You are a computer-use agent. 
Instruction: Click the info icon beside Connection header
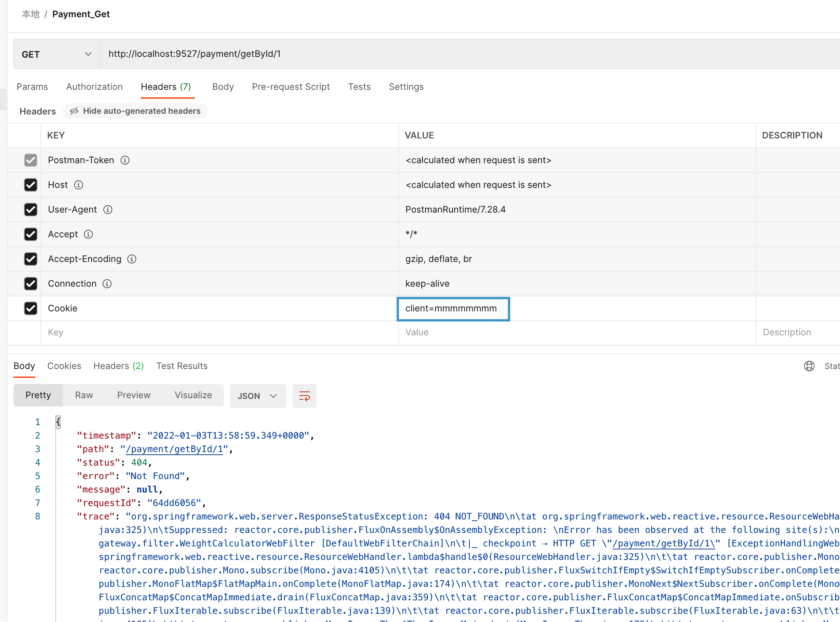107,284
